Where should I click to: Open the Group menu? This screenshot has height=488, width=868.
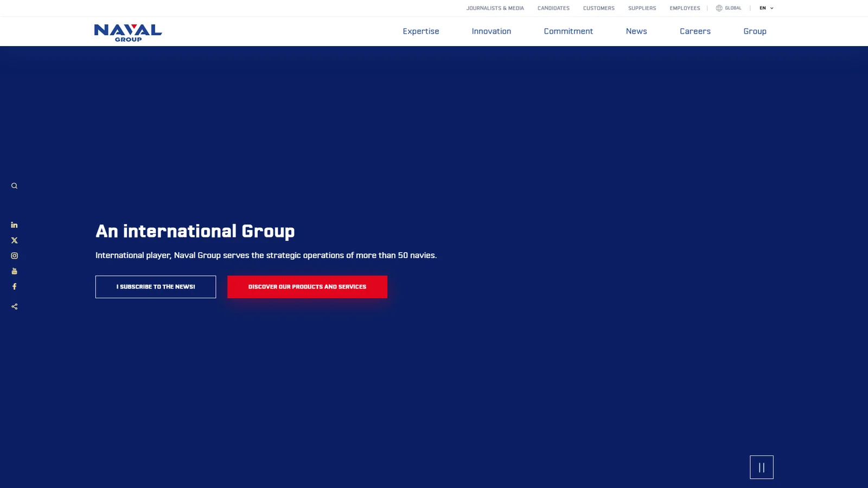point(755,31)
